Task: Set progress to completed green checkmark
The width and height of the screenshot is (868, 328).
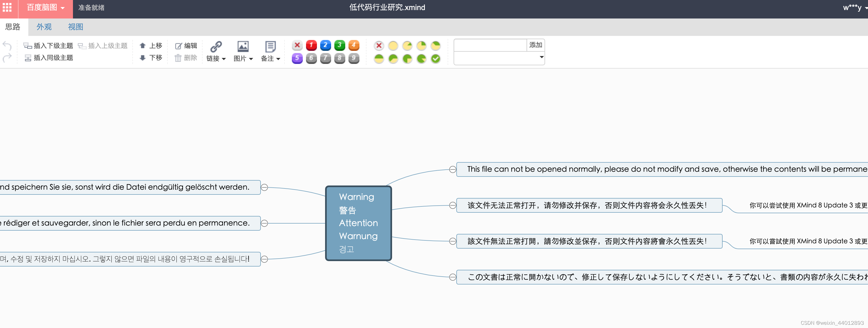Action: pos(435,58)
